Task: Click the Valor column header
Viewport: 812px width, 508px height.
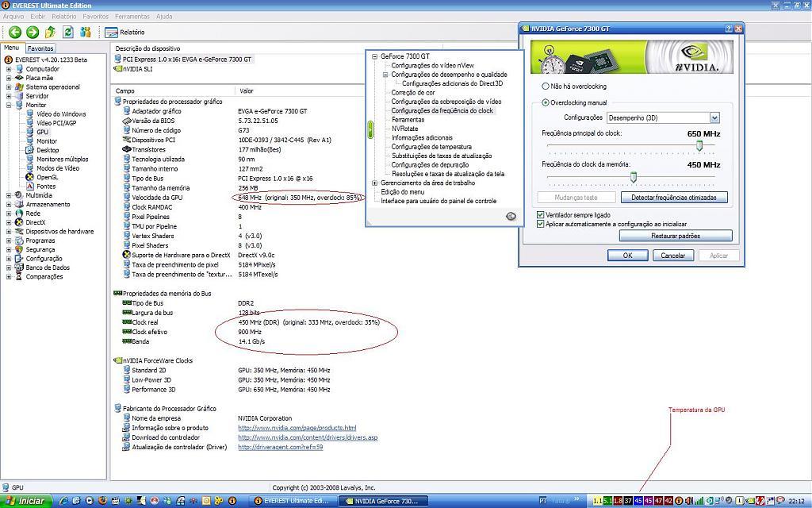Action: pyautogui.click(x=247, y=90)
